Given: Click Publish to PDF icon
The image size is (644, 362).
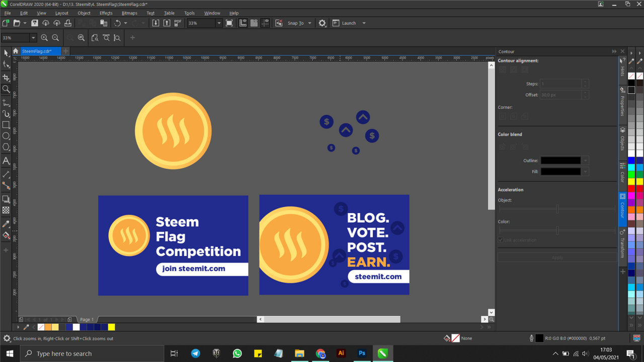Looking at the screenshot, I should click(178, 23).
